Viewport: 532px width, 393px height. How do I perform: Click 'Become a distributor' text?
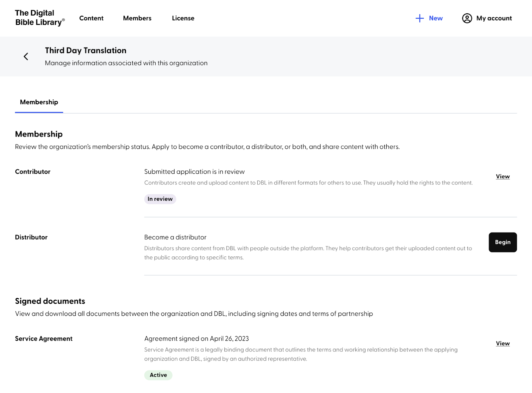pos(175,237)
